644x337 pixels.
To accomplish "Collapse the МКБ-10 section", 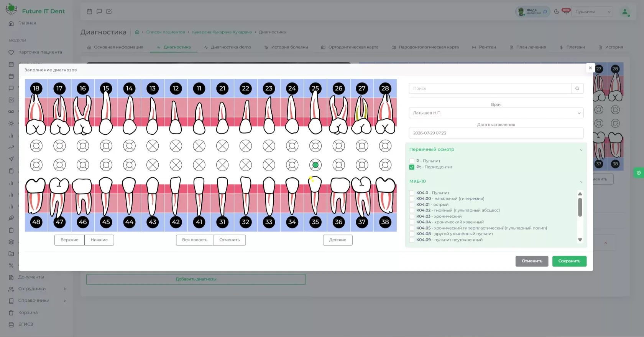I will (581, 182).
